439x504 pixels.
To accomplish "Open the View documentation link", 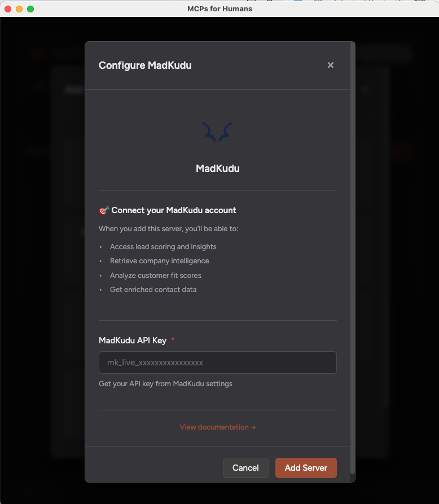I will pyautogui.click(x=217, y=427).
